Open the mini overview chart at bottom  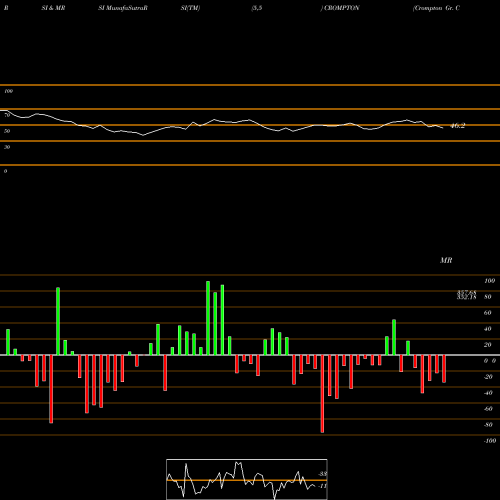pos(247,479)
